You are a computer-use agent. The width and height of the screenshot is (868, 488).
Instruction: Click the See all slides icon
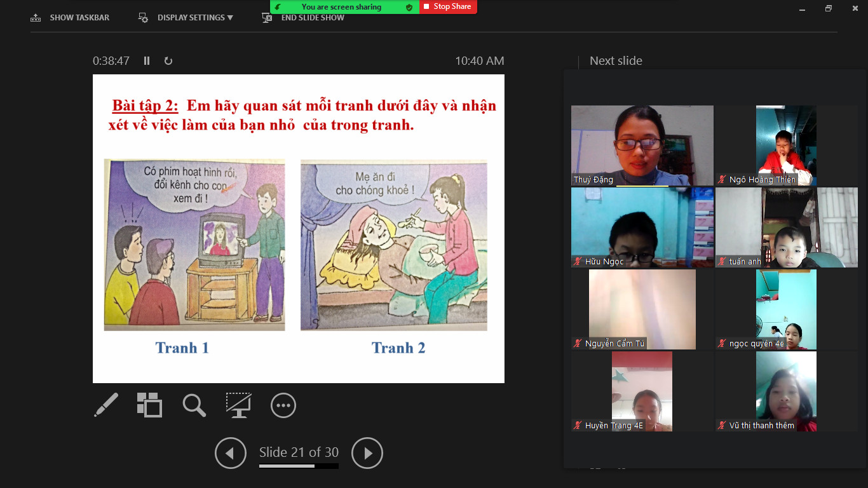[x=149, y=405]
